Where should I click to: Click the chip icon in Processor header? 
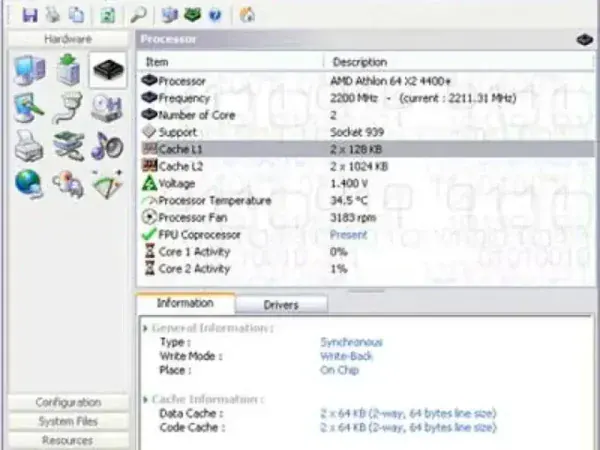click(x=584, y=39)
